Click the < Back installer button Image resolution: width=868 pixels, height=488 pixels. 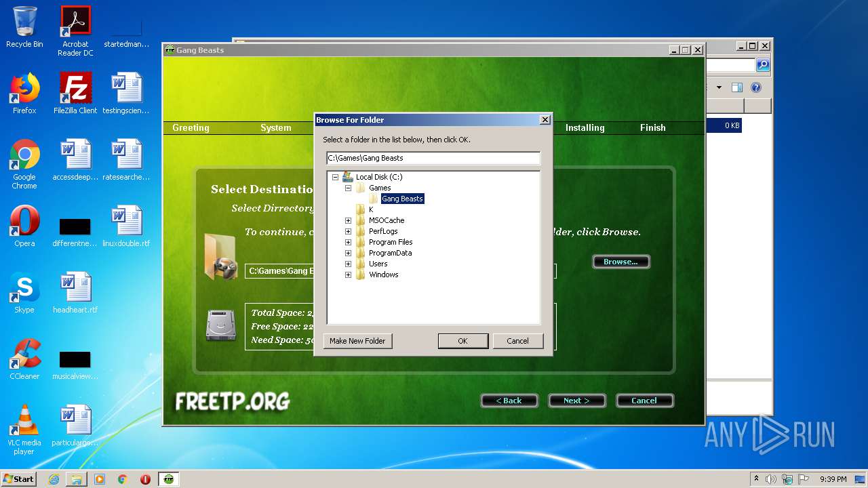[x=509, y=401]
